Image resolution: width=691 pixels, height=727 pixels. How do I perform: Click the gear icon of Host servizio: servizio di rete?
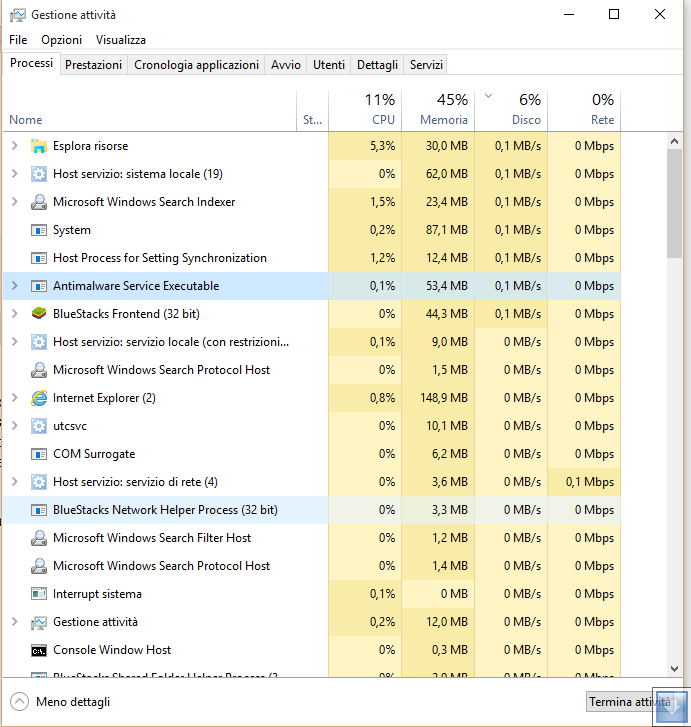(x=39, y=482)
